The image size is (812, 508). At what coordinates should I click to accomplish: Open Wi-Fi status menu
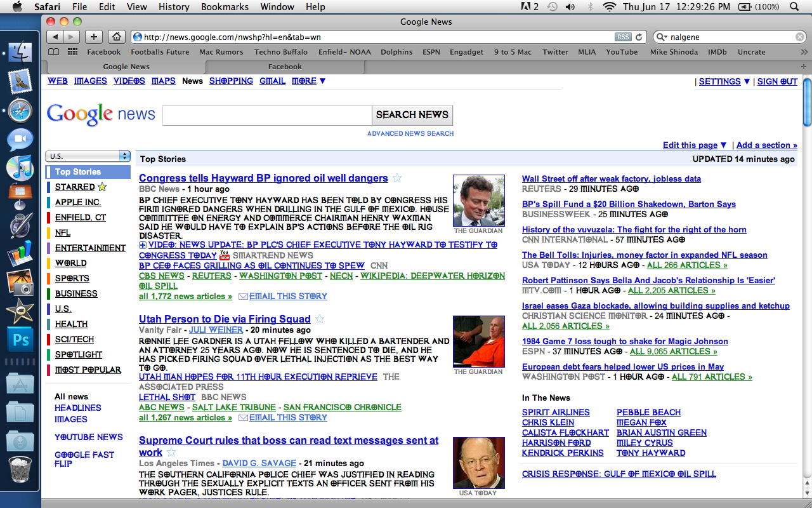coord(610,6)
